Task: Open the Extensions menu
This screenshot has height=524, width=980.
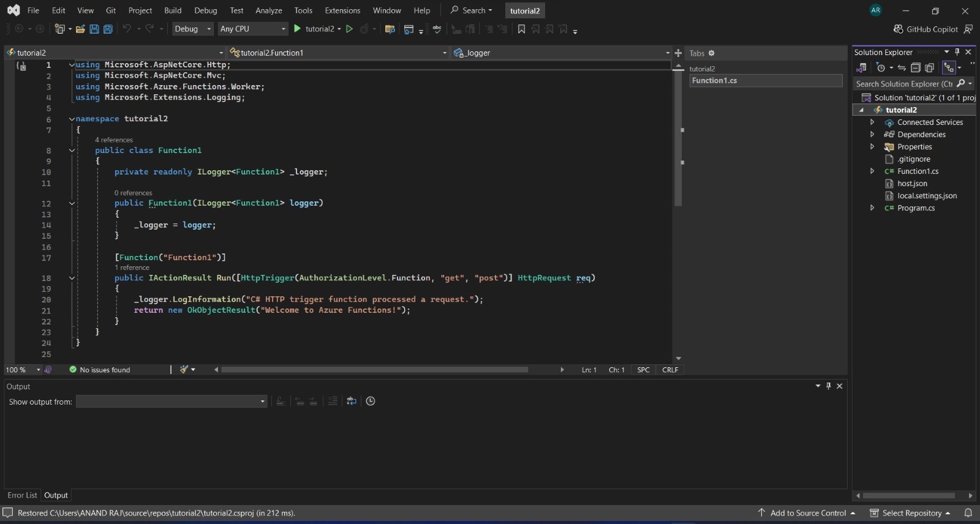Action: coord(342,10)
